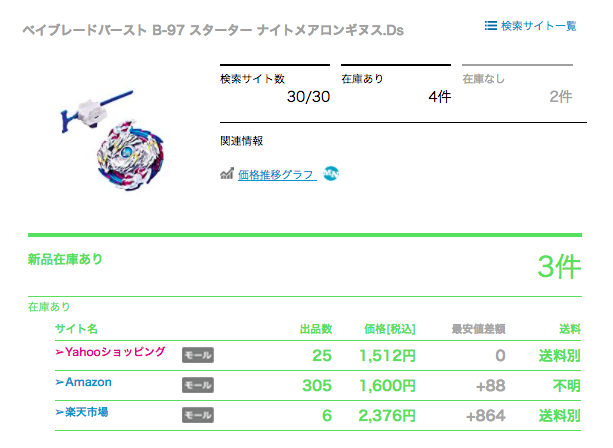Click the 価格[税込] column header
The image size is (613, 448).
click(389, 329)
